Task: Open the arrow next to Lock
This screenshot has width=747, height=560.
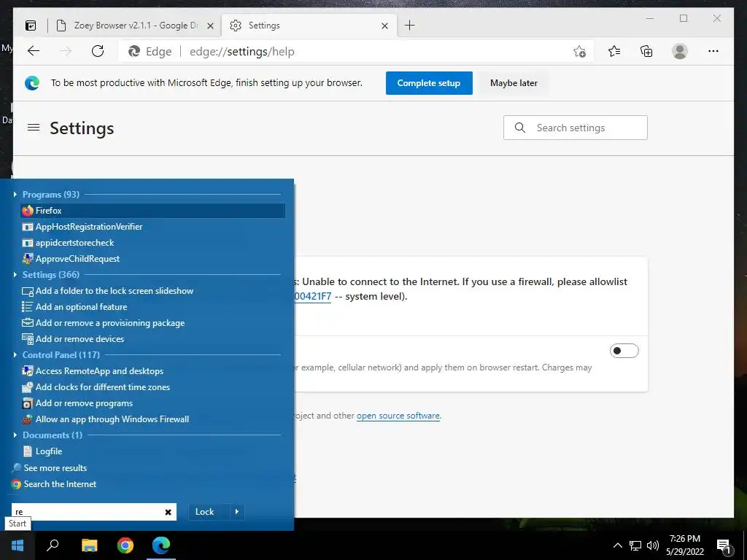Action: 237,512
